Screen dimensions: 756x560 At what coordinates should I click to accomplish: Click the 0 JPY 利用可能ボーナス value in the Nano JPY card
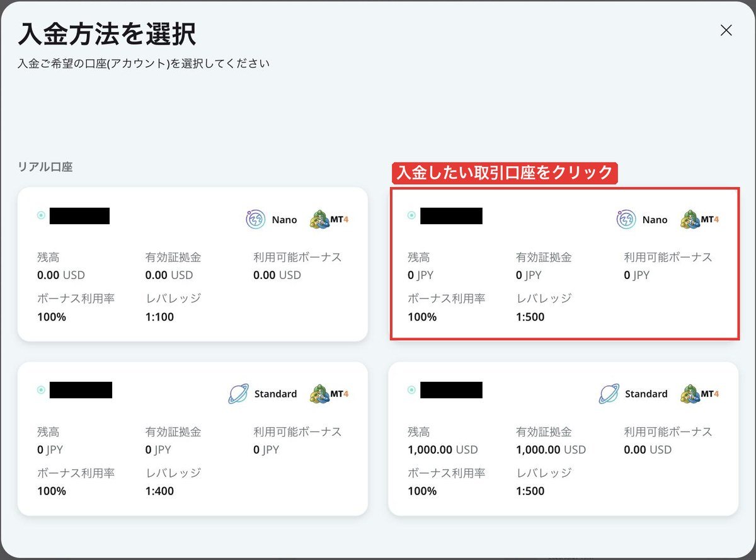tap(636, 275)
